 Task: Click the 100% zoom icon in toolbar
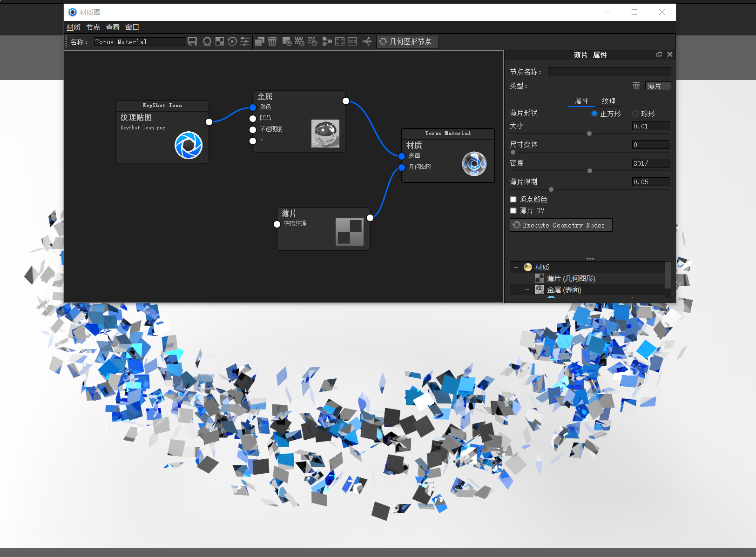352,42
